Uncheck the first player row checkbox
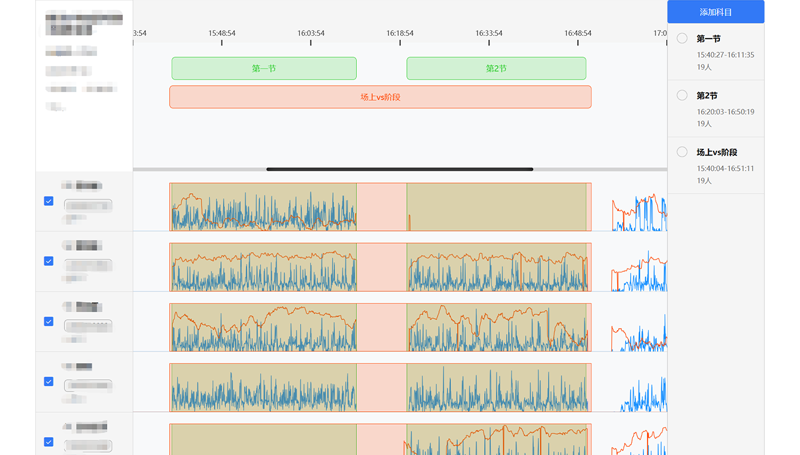The width and height of the screenshot is (800, 455). coord(48,201)
